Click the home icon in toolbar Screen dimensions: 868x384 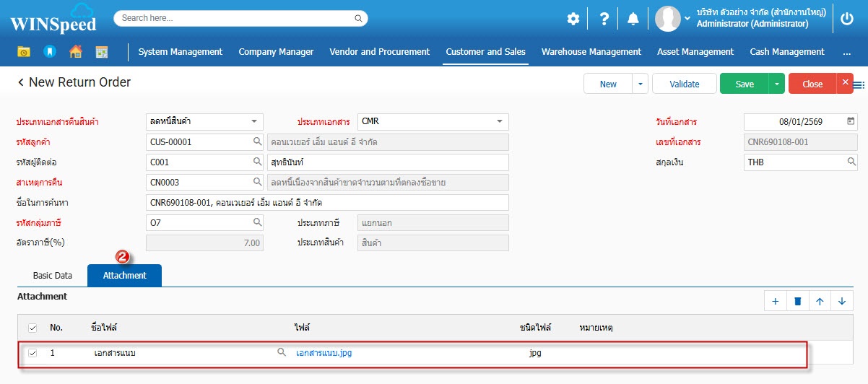[x=75, y=52]
